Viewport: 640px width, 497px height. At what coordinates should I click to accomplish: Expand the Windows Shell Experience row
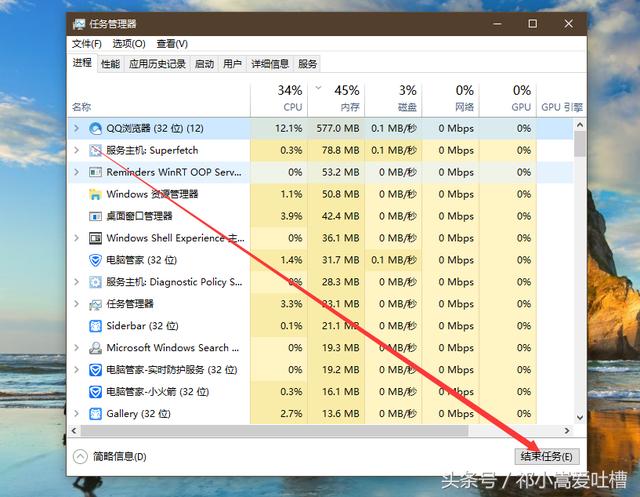(76, 238)
